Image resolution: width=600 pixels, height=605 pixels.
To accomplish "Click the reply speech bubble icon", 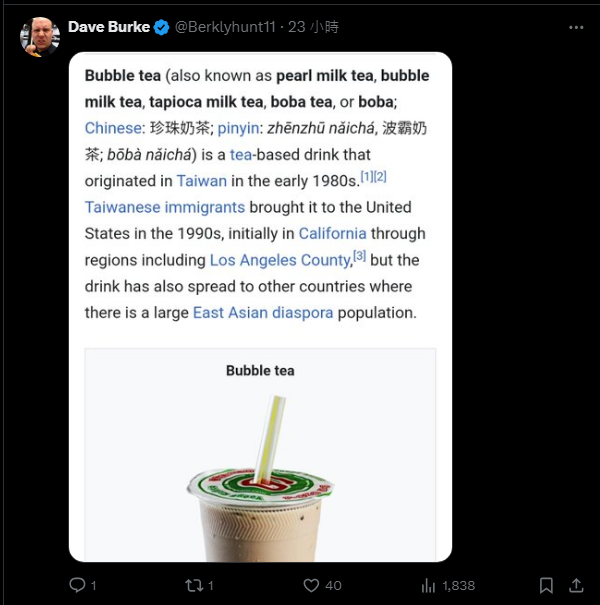I will coord(78,585).
